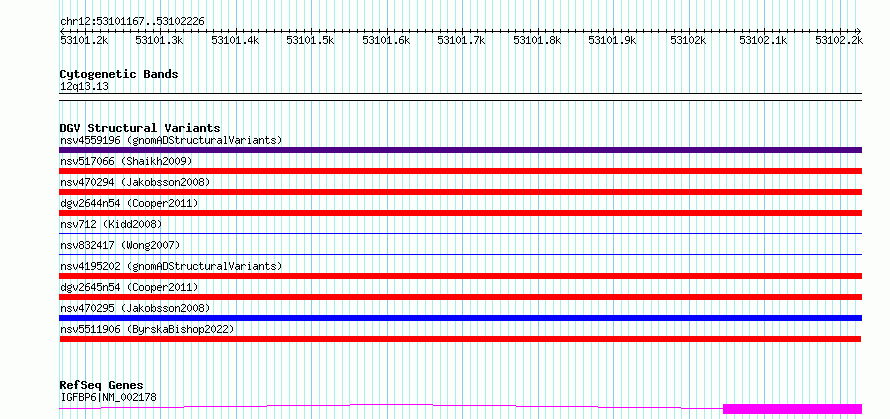Click the 53101.4k ruler tick label
The image size is (890, 419).
[236, 40]
